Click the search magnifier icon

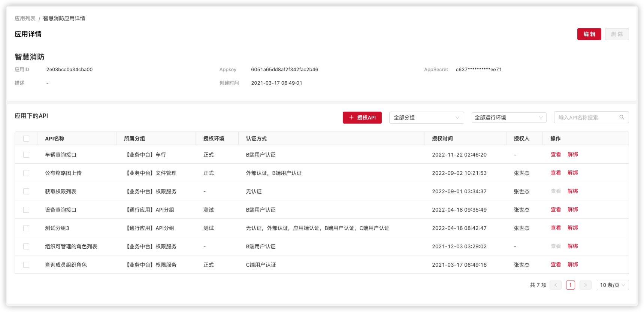coord(622,117)
